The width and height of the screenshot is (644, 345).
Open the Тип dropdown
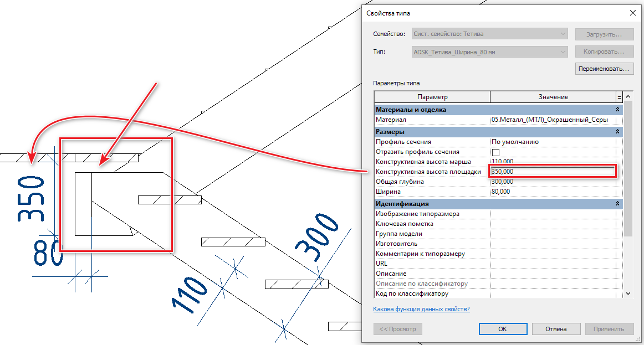click(x=489, y=52)
